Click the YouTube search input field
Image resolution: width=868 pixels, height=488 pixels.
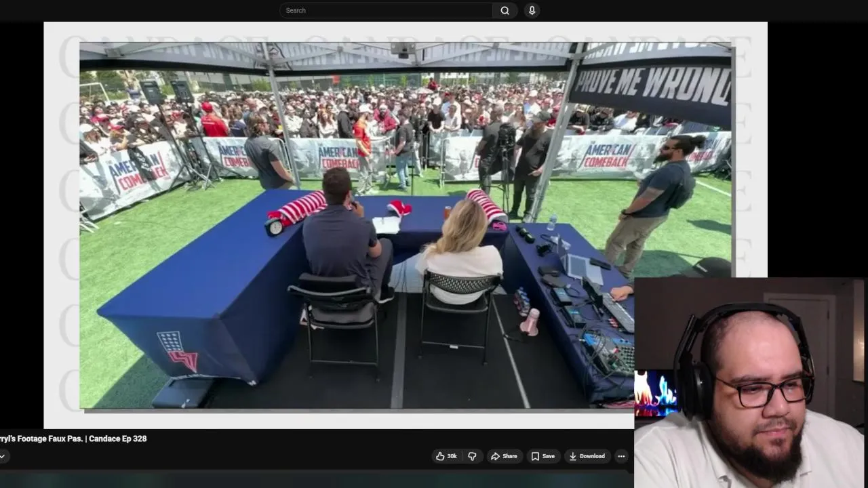pos(385,10)
